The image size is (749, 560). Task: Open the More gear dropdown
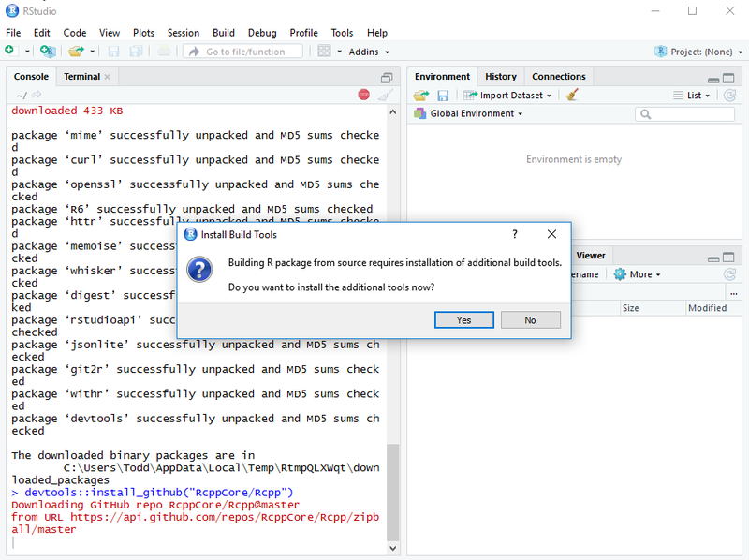[638, 274]
